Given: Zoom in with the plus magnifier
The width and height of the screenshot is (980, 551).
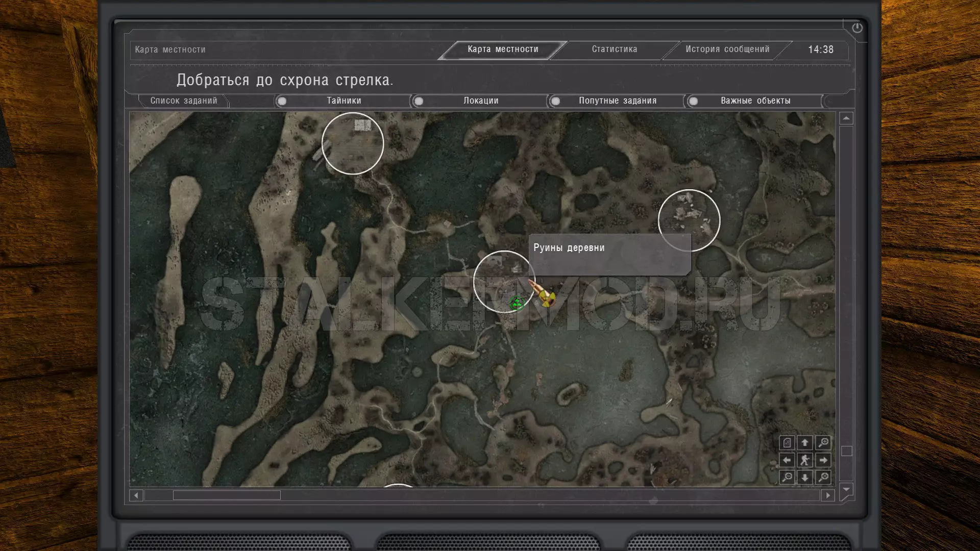Looking at the screenshot, I should coord(823,443).
